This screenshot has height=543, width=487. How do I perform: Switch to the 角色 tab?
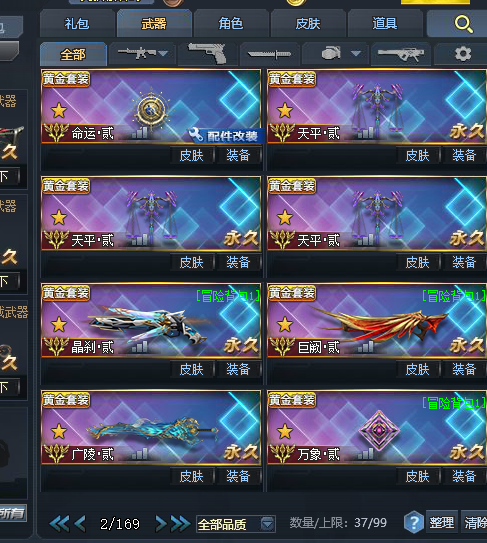coord(231,24)
